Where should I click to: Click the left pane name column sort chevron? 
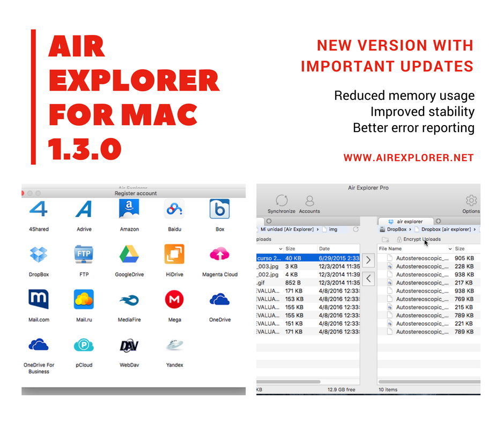point(279,249)
